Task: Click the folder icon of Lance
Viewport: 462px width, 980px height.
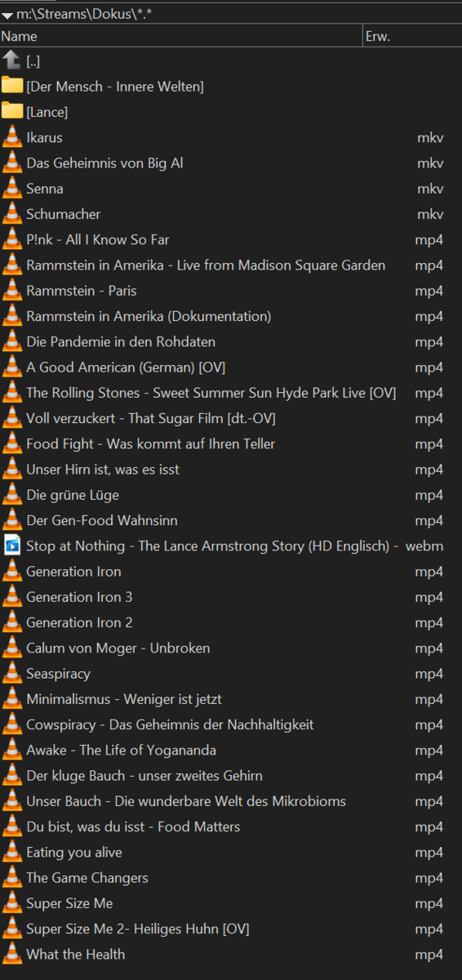Action: point(11,111)
